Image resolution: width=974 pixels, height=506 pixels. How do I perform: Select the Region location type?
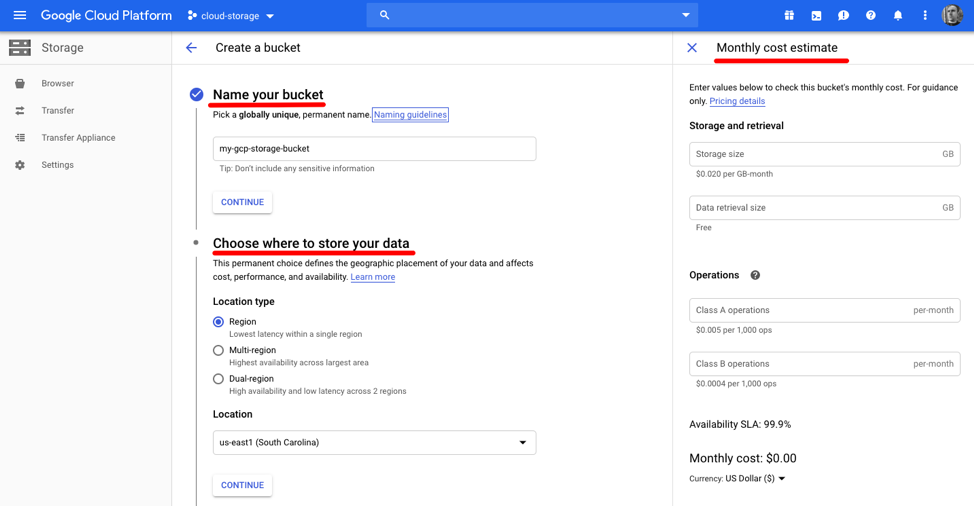pos(218,322)
